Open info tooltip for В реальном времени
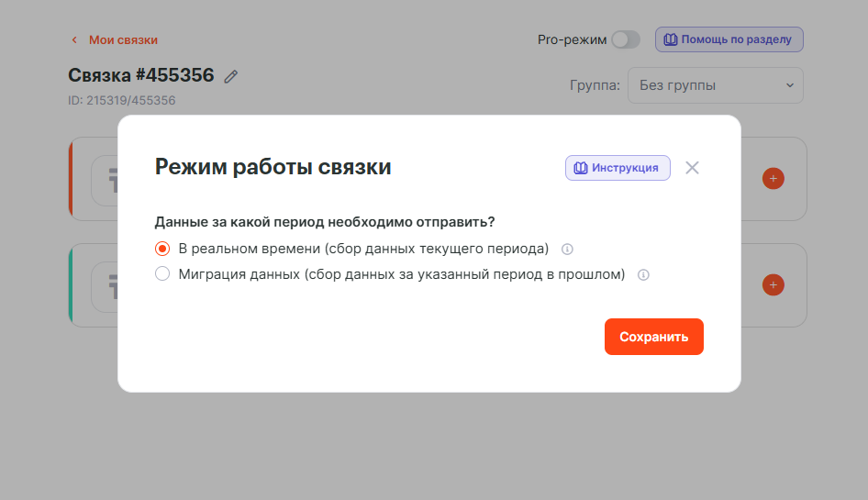The height and width of the screenshot is (500, 868). [567, 249]
